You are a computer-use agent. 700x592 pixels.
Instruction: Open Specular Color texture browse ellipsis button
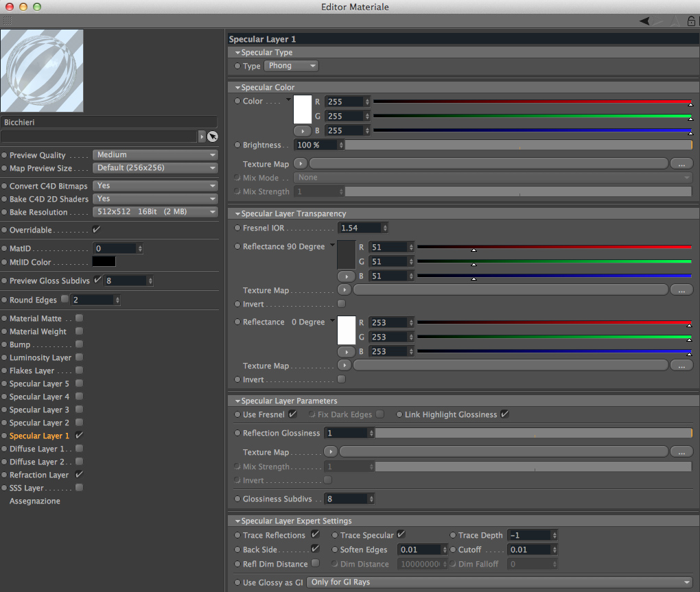pos(681,164)
